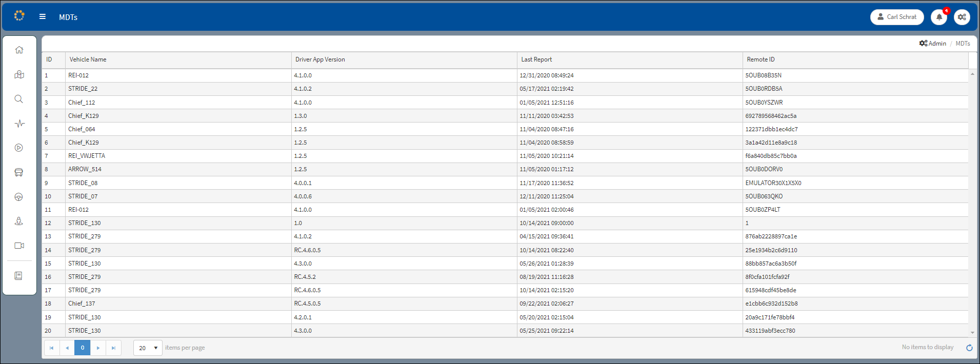The image size is (980, 364).
Task: Open the admin settings gears icon
Action: click(x=962, y=17)
